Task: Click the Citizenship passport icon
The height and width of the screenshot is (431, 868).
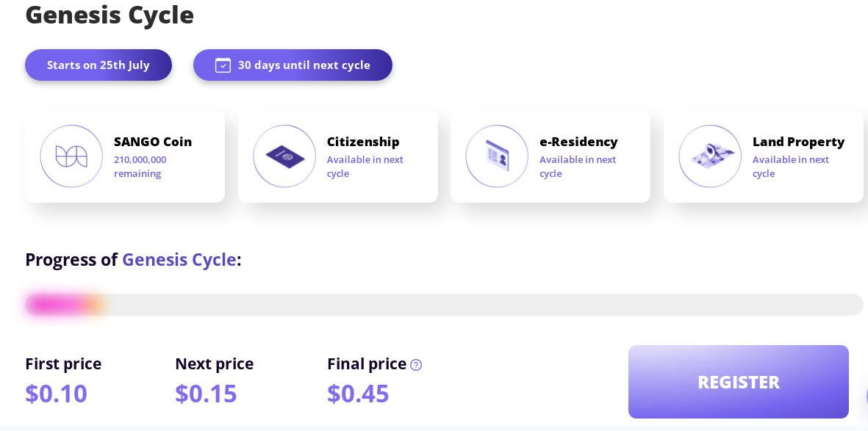Action: 284,156
